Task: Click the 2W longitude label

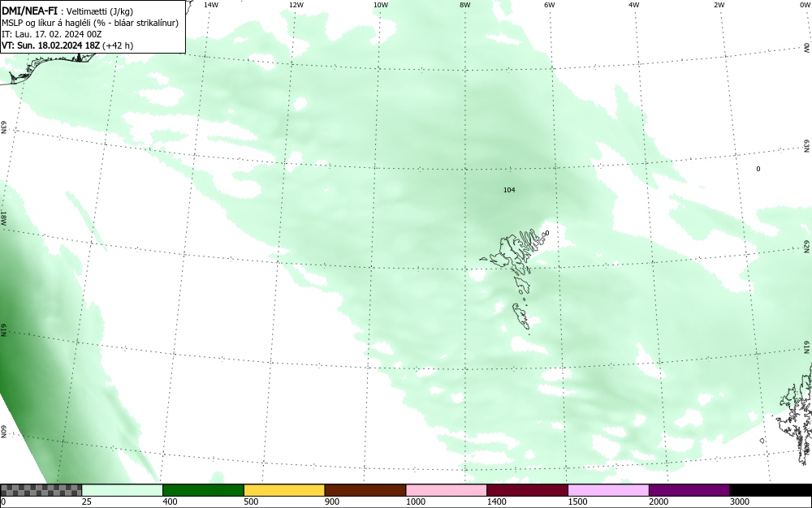Action: point(719,5)
